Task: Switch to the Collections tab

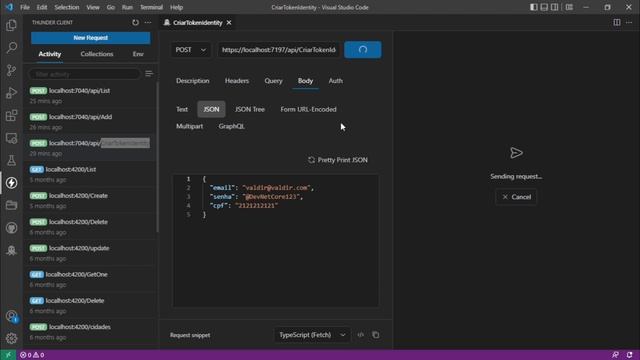Action: click(x=97, y=54)
